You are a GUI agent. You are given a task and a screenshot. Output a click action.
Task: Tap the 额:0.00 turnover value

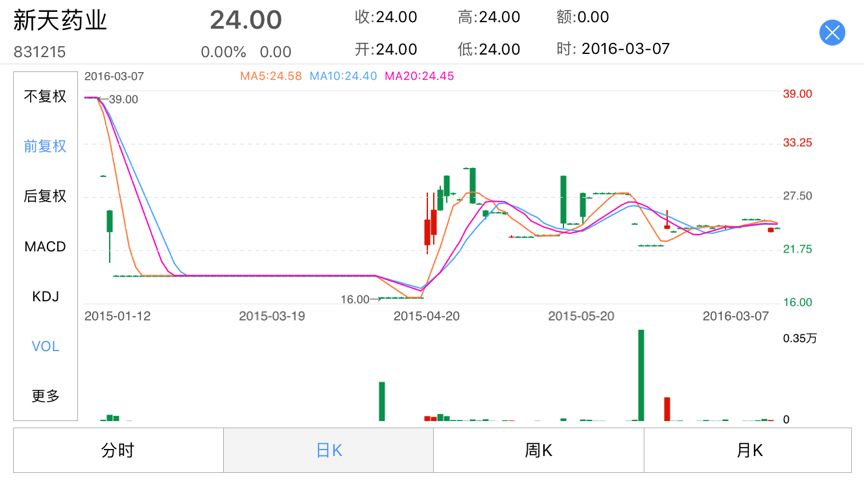582,17
